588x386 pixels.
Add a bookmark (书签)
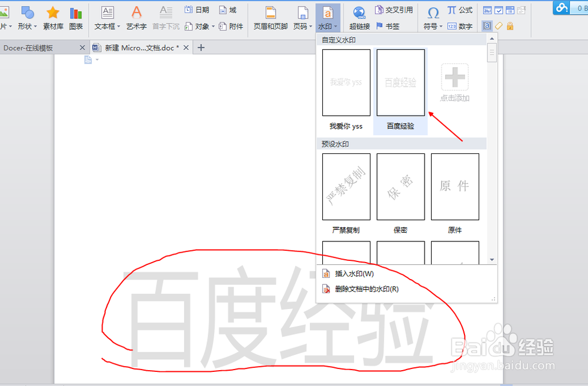pos(387,26)
